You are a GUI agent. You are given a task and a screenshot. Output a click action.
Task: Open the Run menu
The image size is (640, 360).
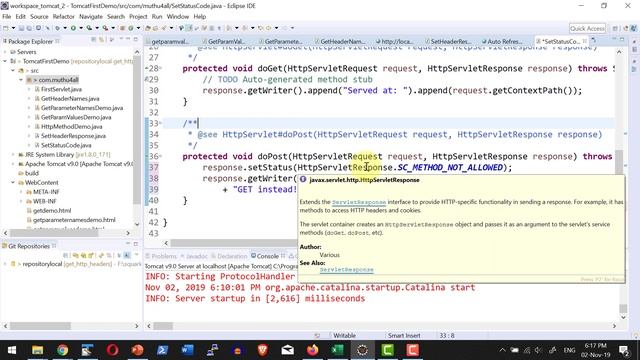[x=157, y=17]
